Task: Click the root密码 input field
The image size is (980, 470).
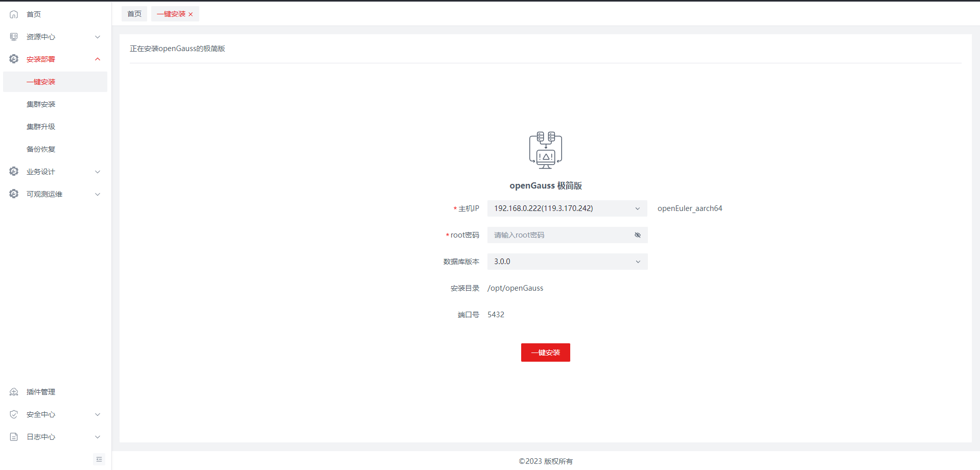Action: point(559,235)
